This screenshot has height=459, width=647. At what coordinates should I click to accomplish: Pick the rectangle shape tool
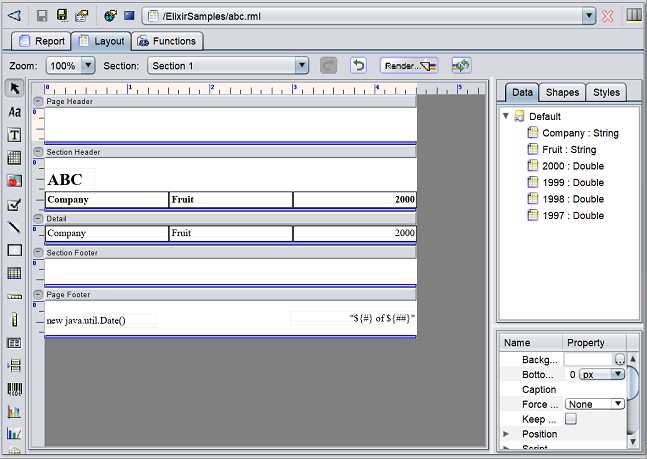click(14, 250)
